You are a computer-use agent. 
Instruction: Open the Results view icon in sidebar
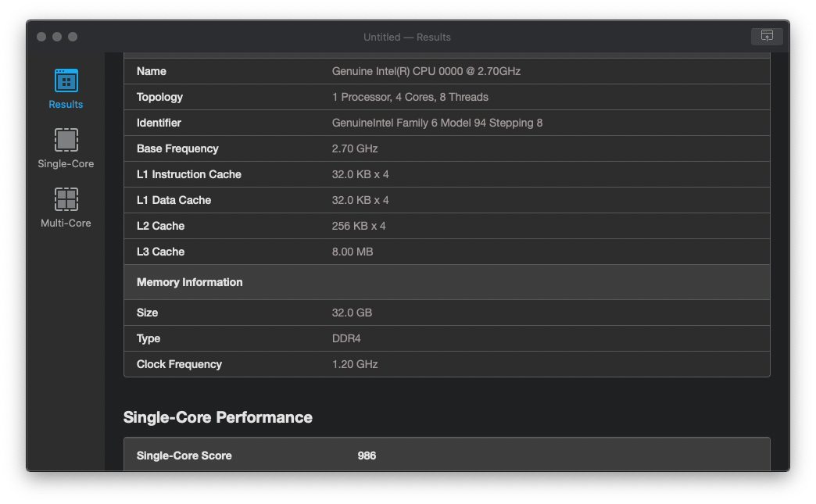tap(66, 81)
